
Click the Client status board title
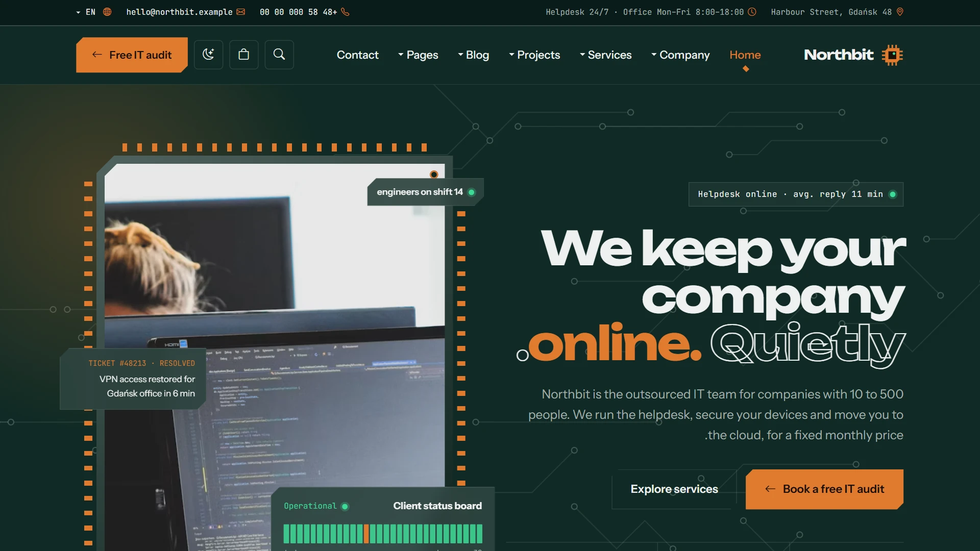[437, 506]
